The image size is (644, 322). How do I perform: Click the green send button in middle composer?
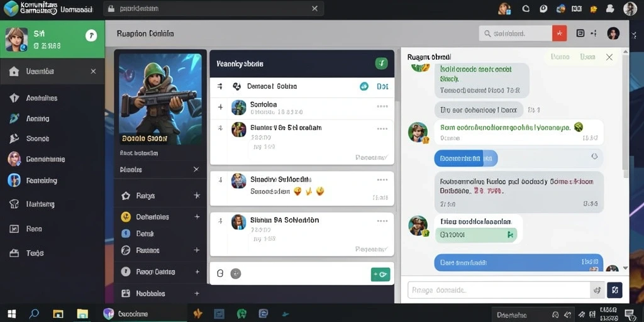[380, 274]
